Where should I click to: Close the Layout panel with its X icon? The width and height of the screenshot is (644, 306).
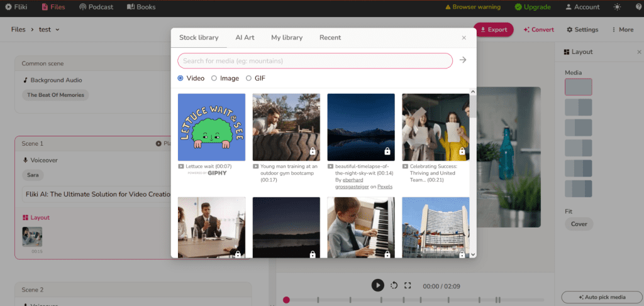pos(639,52)
